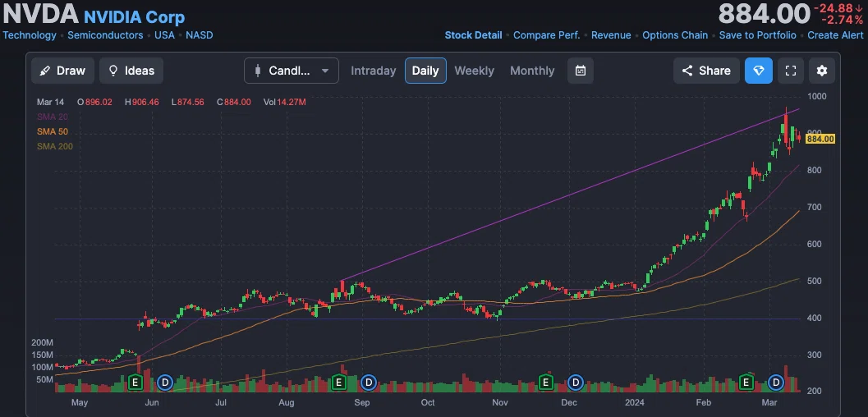868x417 pixels.
Task: Open chart settings gear
Action: point(821,71)
